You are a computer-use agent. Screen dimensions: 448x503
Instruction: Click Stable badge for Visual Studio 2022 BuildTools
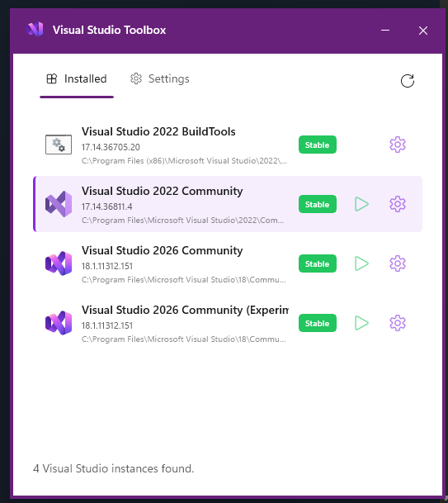click(x=318, y=145)
